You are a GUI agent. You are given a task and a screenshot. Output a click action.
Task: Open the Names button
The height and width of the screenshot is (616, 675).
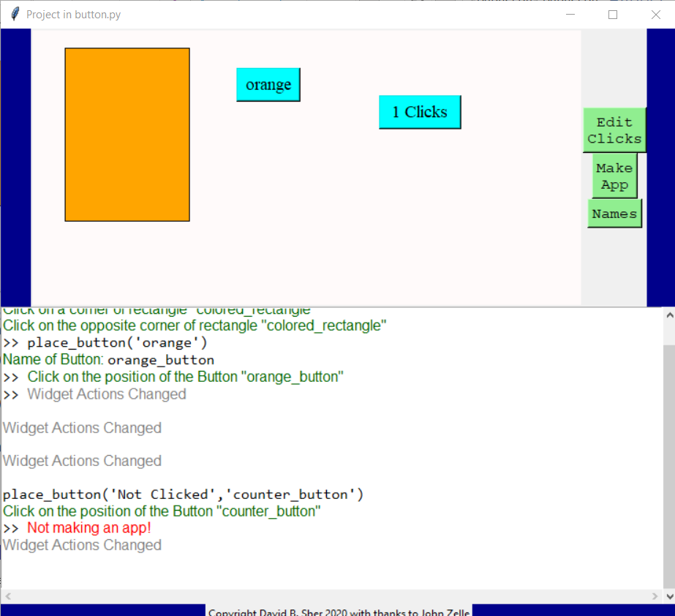tap(614, 214)
